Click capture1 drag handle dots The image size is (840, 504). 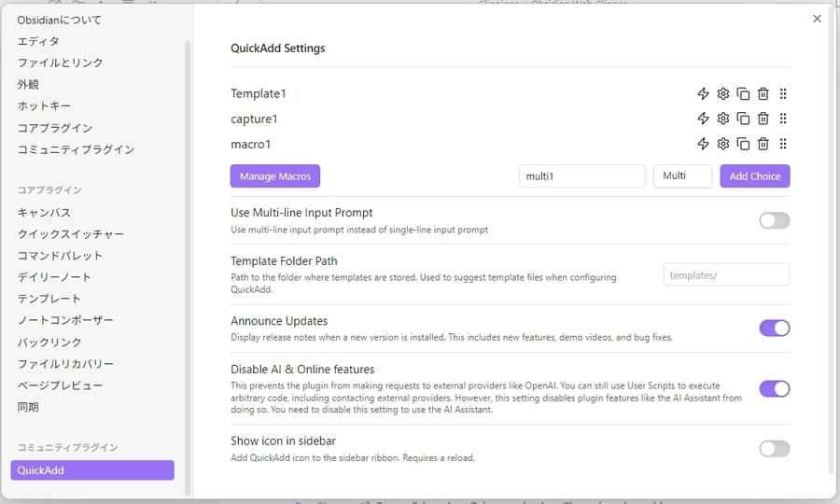783,119
